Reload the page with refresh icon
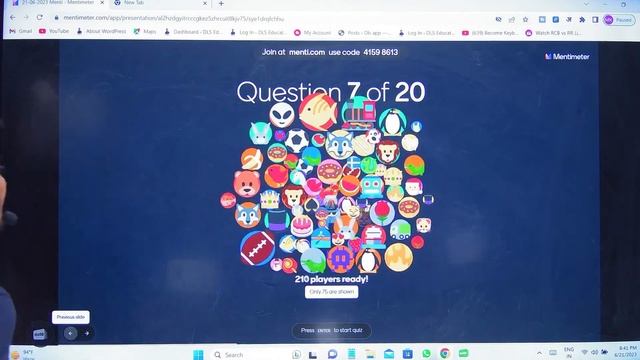Image resolution: width=640 pixels, height=360 pixels. (x=40, y=18)
